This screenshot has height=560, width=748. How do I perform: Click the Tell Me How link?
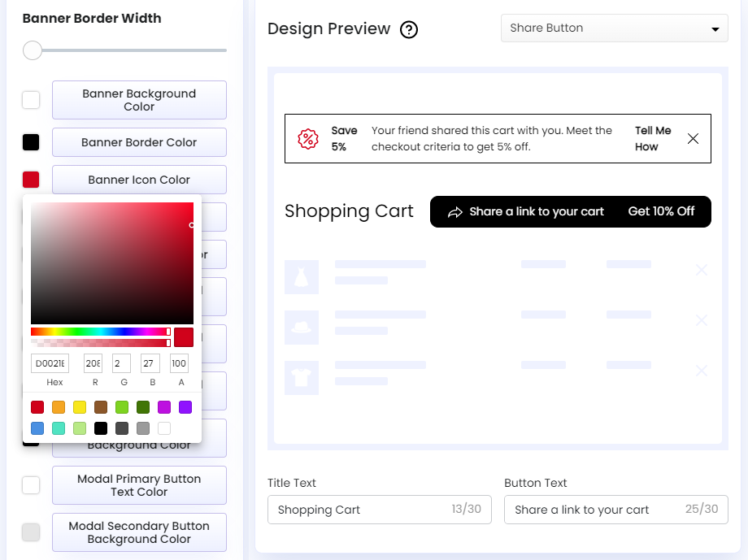[653, 138]
